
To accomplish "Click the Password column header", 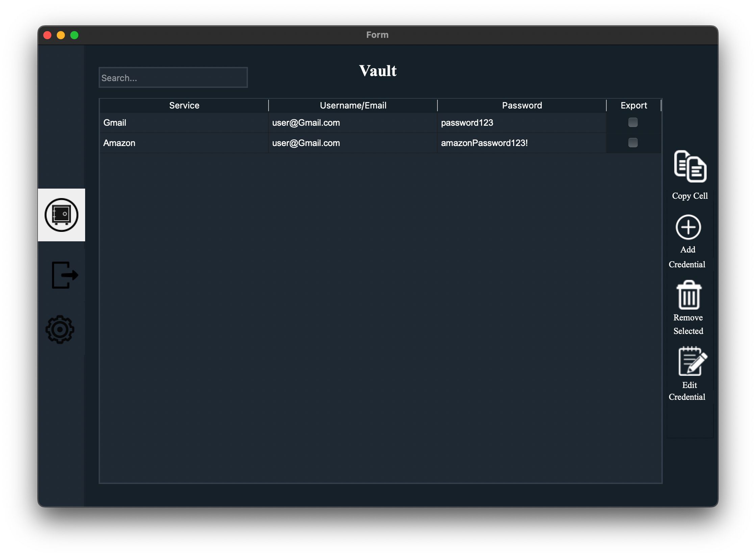I will click(522, 105).
